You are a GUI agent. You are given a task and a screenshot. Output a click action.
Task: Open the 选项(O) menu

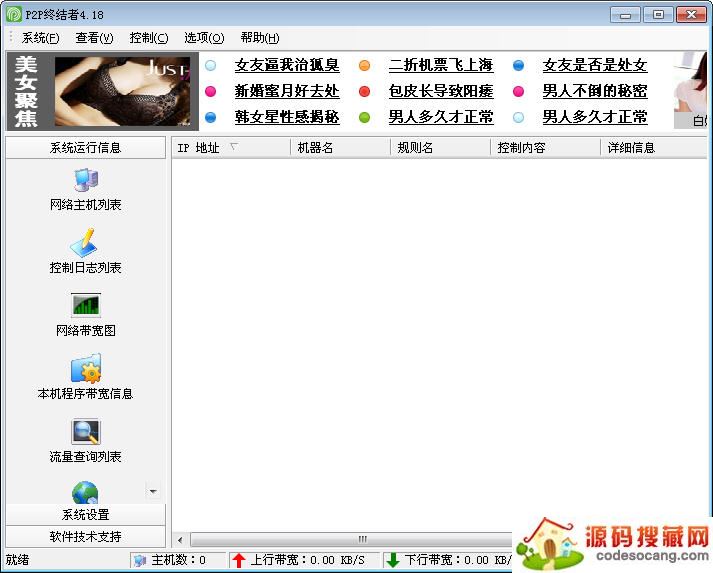pos(204,38)
